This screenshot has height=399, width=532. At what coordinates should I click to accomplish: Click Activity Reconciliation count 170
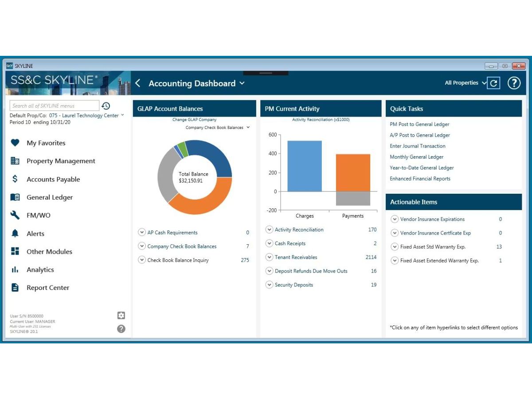click(x=372, y=230)
